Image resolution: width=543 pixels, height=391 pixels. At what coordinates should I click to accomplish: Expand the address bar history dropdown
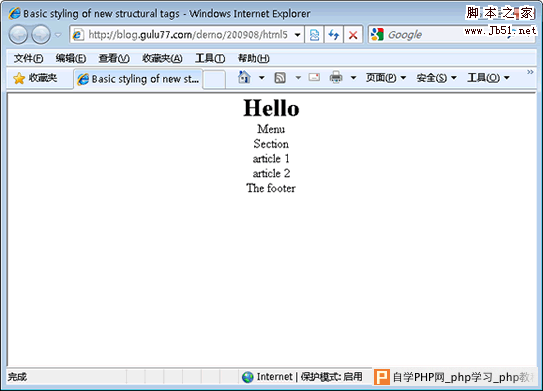click(x=297, y=35)
